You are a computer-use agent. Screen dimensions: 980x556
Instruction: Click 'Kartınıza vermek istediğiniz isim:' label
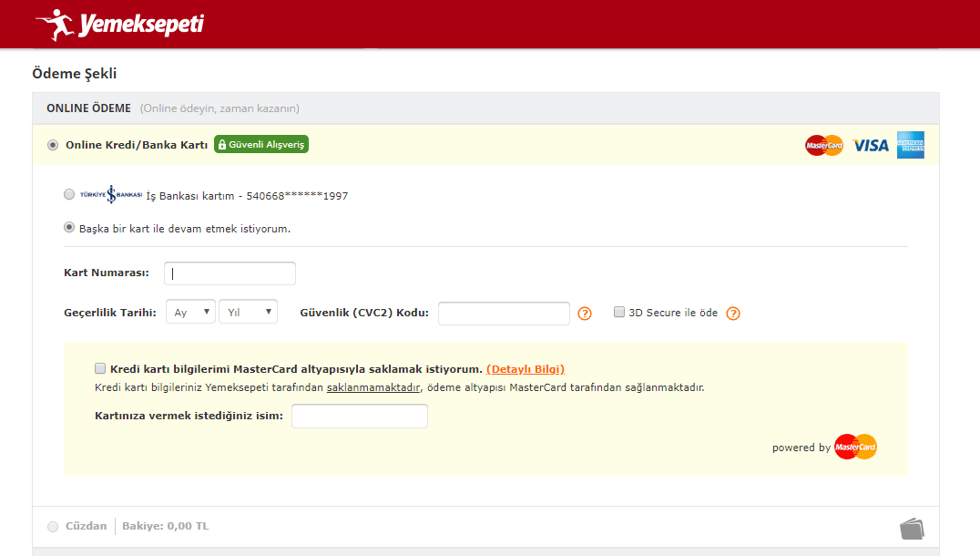point(189,416)
